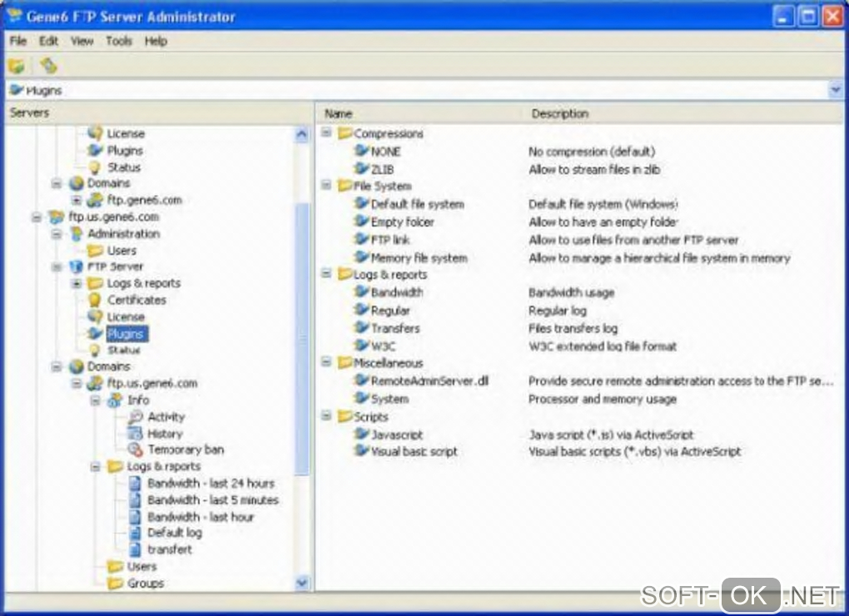Select the Transfers plugin icon
Image resolution: width=849 pixels, height=616 pixels.
point(361,327)
